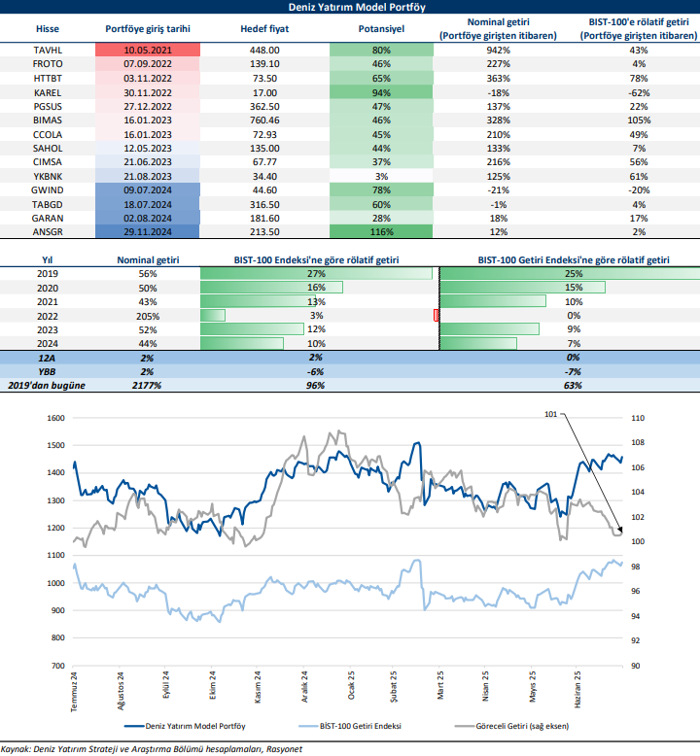Image resolution: width=700 pixels, height=756 pixels.
Task: Click the BIMAS target price 760.46
Action: click(264, 120)
